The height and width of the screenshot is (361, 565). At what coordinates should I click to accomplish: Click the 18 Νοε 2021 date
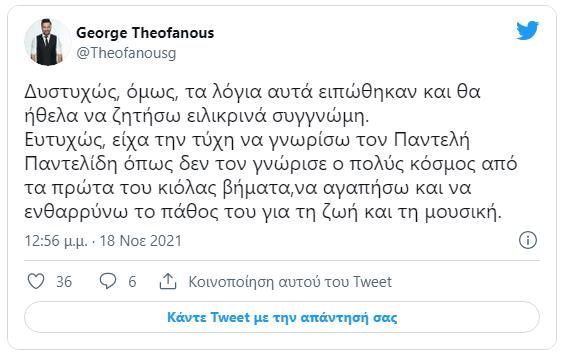click(141, 241)
